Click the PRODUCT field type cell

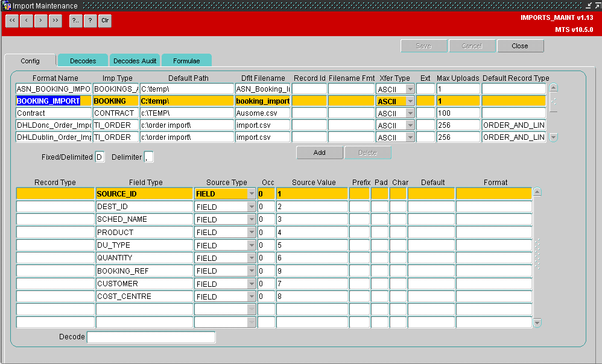(144, 232)
